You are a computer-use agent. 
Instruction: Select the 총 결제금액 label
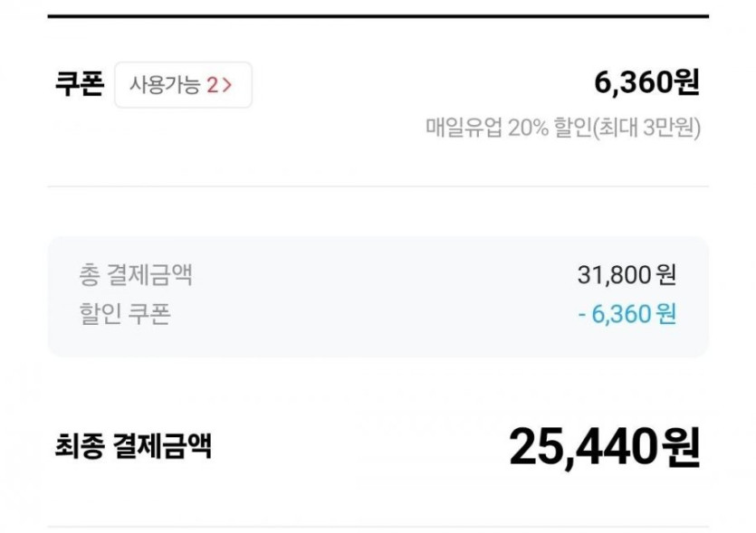click(136, 273)
